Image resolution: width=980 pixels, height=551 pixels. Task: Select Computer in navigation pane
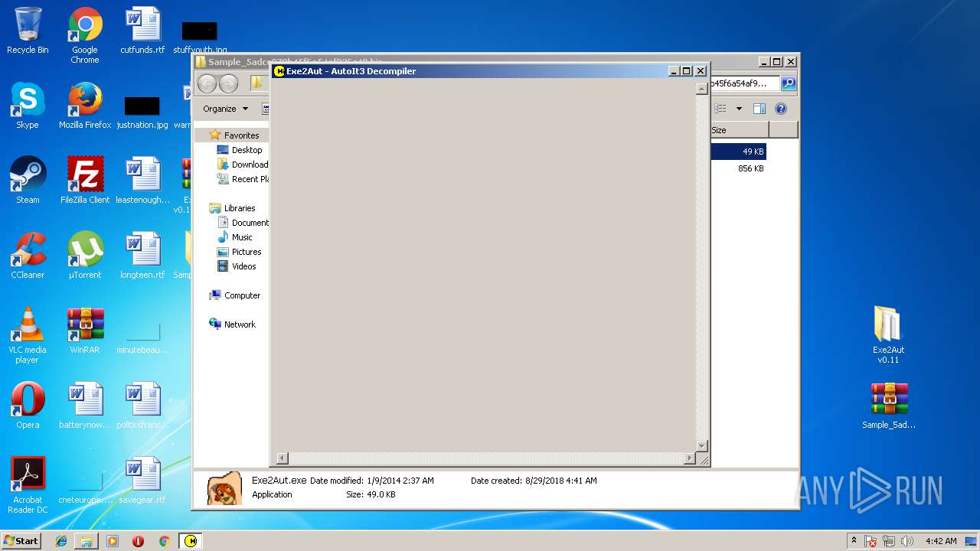242,295
